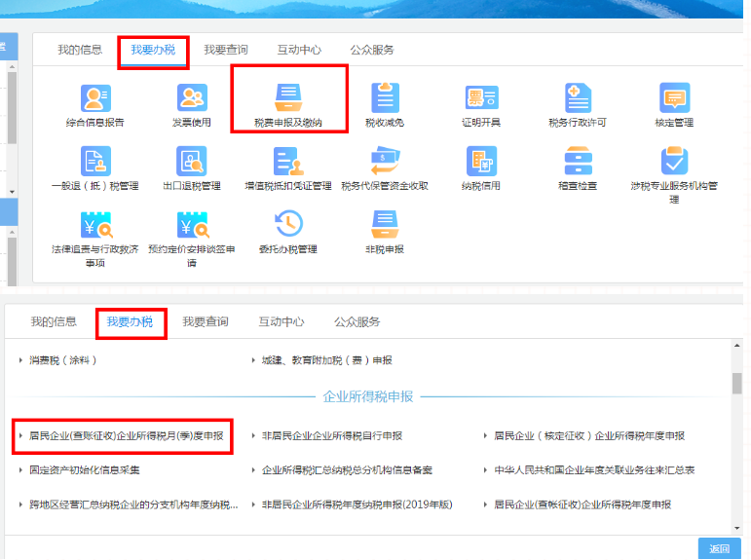
Task: Select 我要办税 tab in upper panel
Action: (x=153, y=50)
